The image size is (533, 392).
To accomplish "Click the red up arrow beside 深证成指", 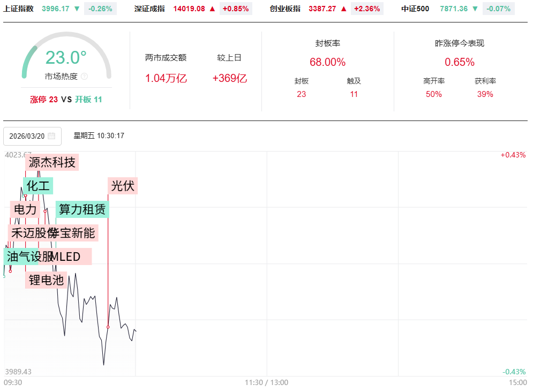I will click(212, 9).
